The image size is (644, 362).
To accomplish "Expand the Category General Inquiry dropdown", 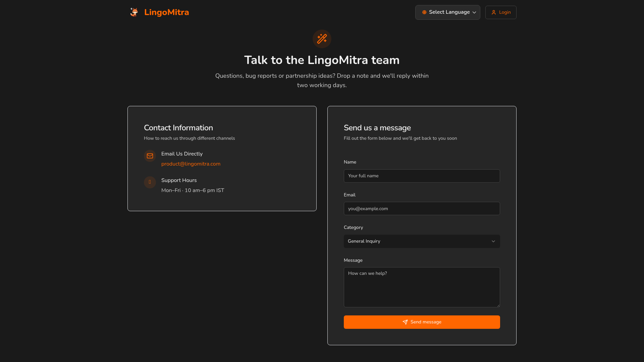I will point(422,241).
